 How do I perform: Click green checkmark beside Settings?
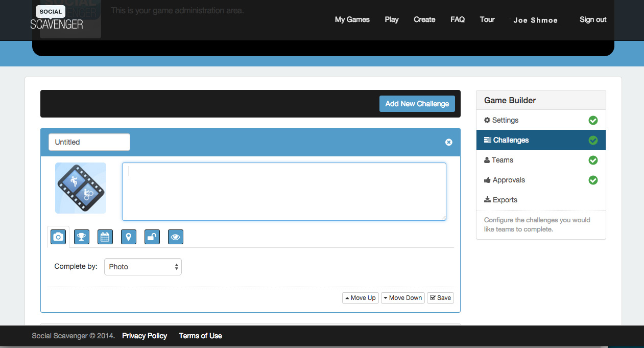pos(593,120)
